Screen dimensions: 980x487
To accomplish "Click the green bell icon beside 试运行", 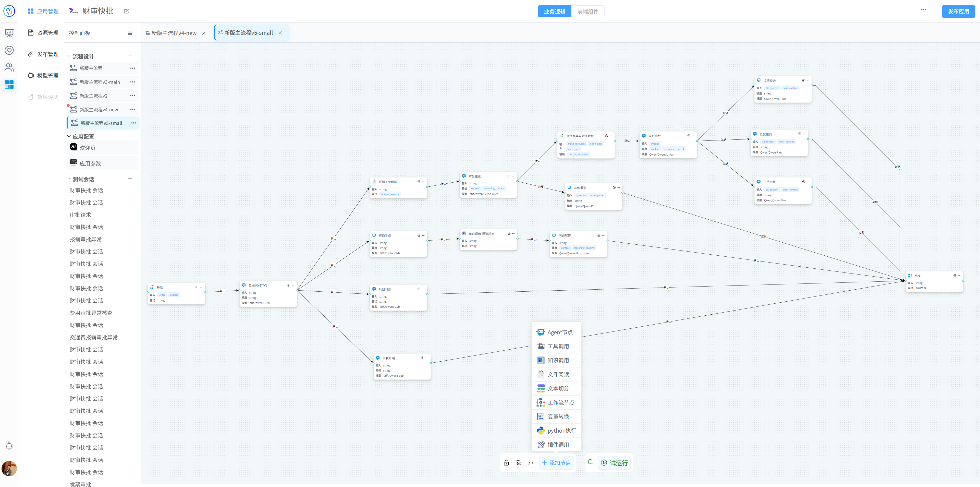I will pyautogui.click(x=590, y=461).
